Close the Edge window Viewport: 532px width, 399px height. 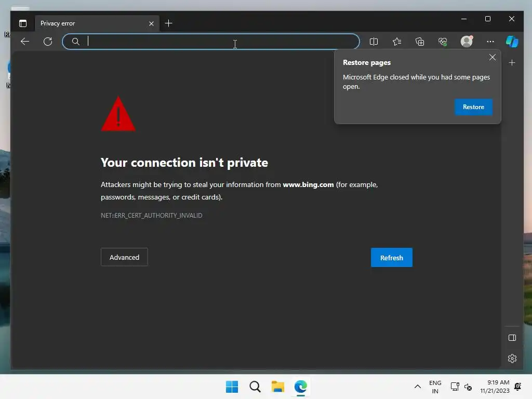(512, 19)
